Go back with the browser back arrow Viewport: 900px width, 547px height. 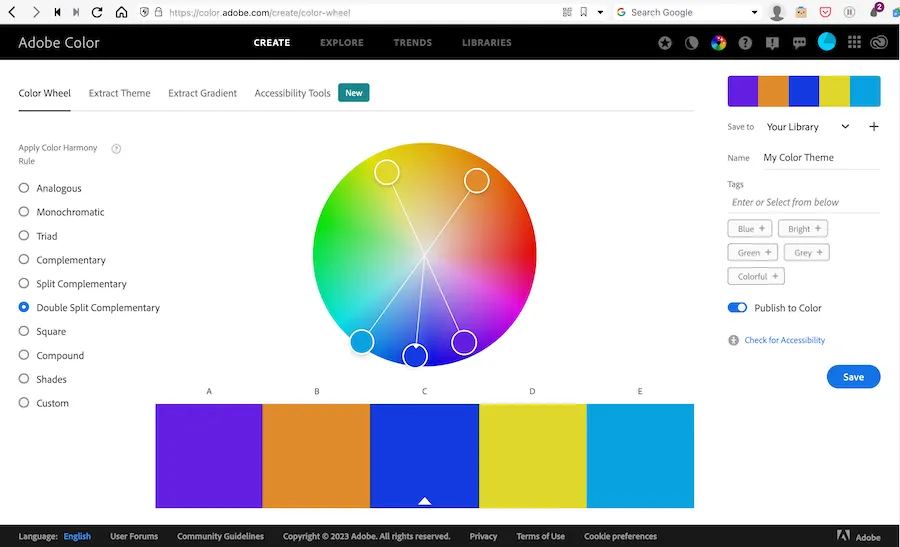click(12, 12)
